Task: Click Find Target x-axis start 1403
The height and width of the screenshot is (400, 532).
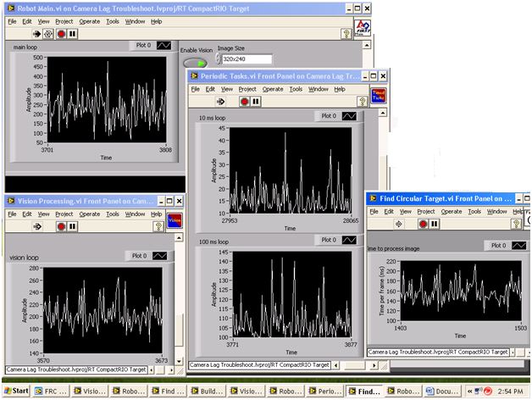Action: click(x=401, y=328)
